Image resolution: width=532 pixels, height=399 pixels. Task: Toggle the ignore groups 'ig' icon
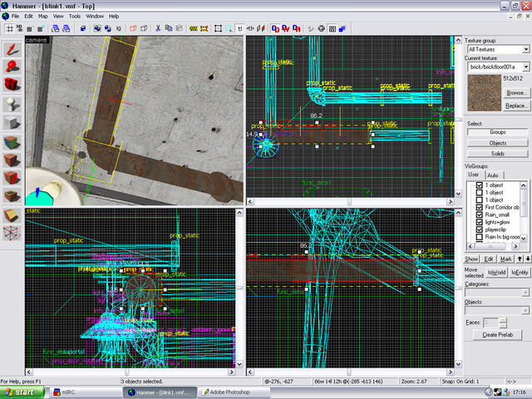[x=118, y=29]
